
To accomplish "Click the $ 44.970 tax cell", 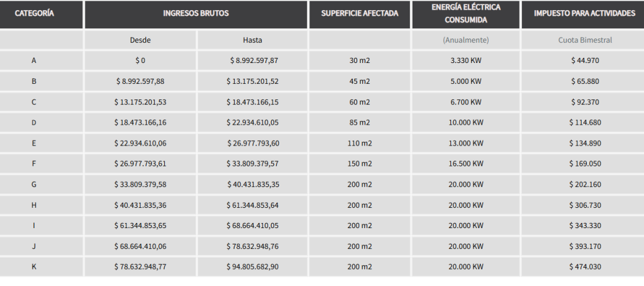I will [585, 61].
